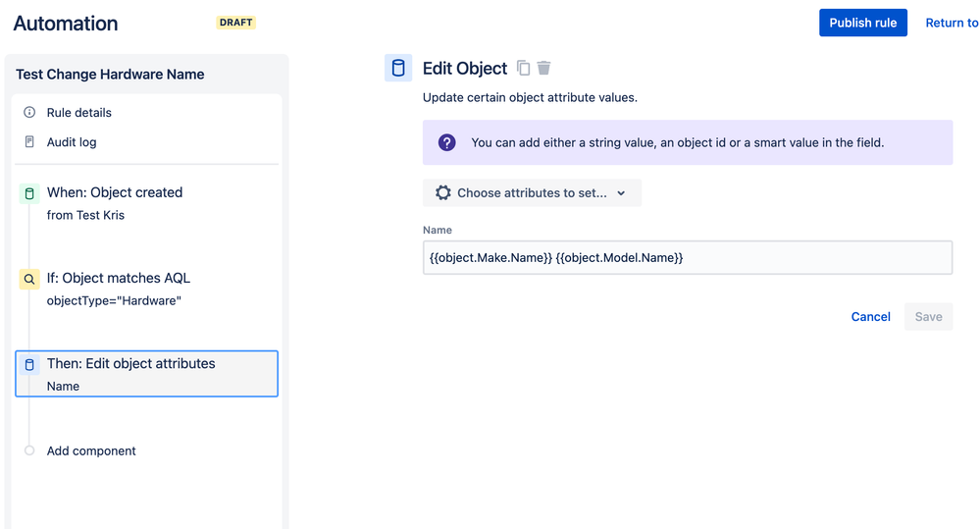Click the trash delete icon beside Edit Object
The height and width of the screenshot is (529, 980).
pos(543,68)
